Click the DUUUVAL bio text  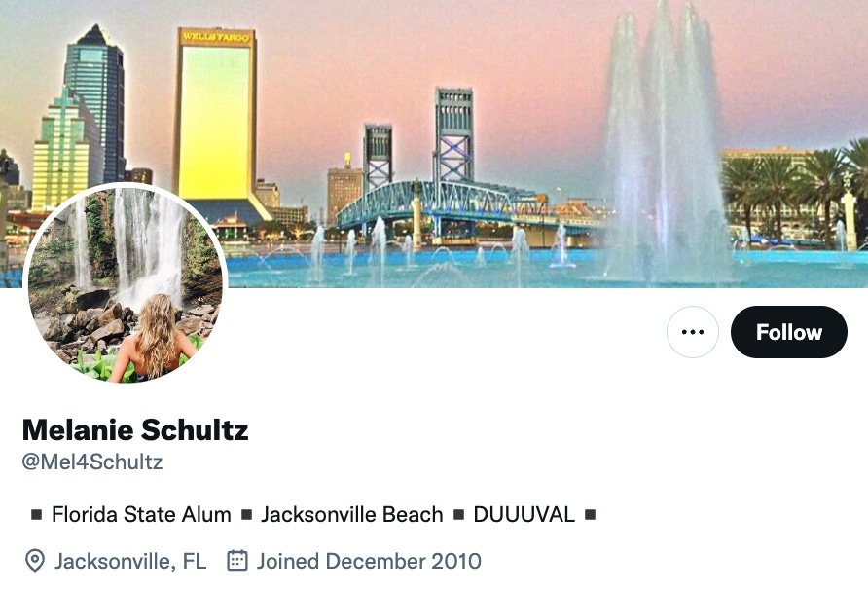pyautogui.click(x=524, y=514)
